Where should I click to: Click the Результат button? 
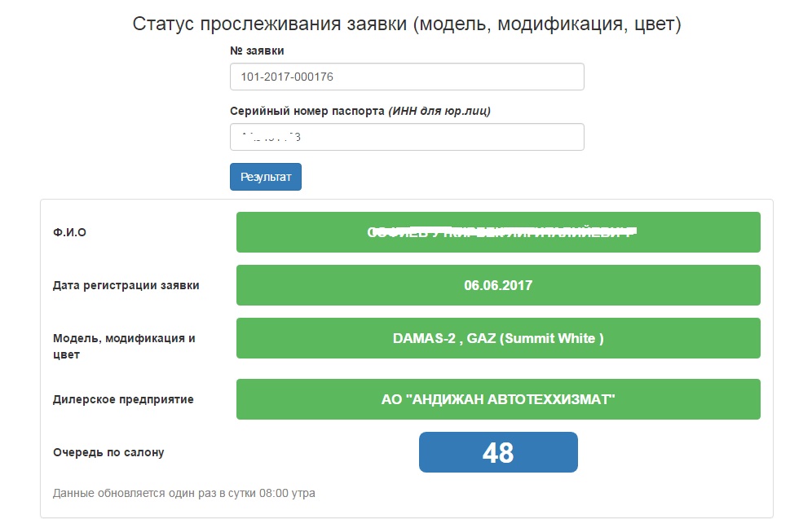tap(265, 177)
